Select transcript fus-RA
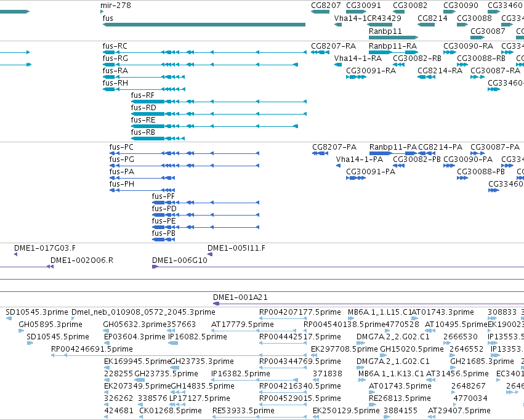 (143, 77)
